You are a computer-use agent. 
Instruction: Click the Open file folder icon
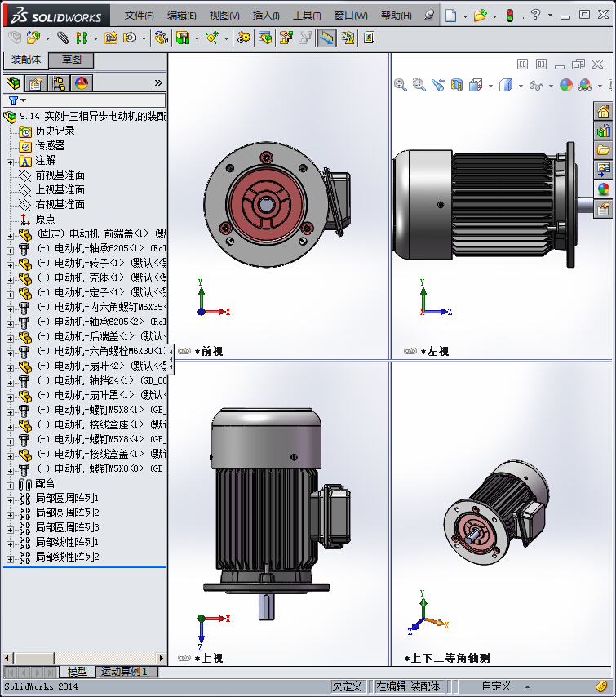480,16
